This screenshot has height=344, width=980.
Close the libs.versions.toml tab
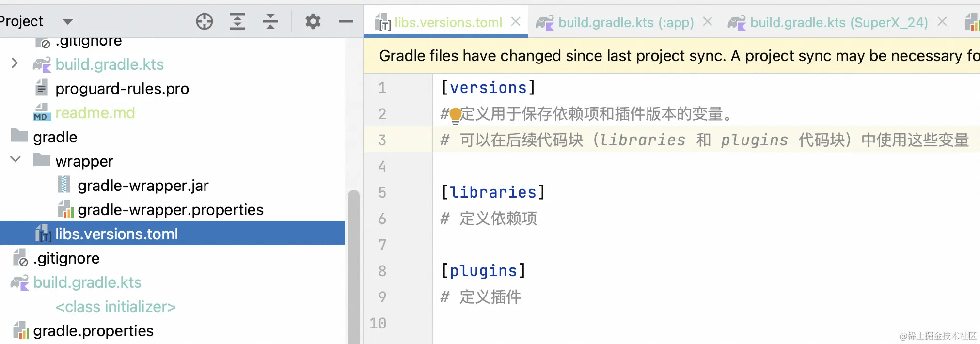tap(516, 21)
